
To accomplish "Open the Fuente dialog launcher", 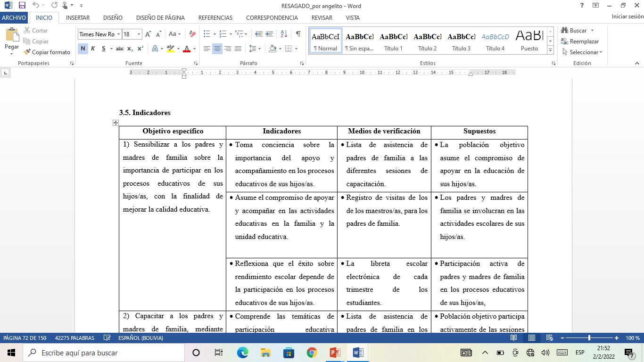I will (x=196, y=63).
